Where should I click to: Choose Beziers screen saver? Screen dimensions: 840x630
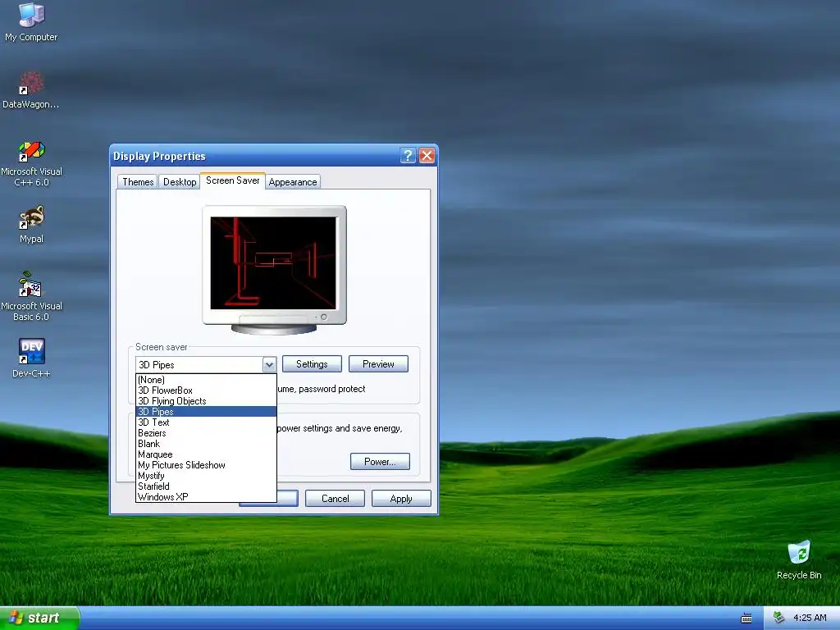pos(206,433)
